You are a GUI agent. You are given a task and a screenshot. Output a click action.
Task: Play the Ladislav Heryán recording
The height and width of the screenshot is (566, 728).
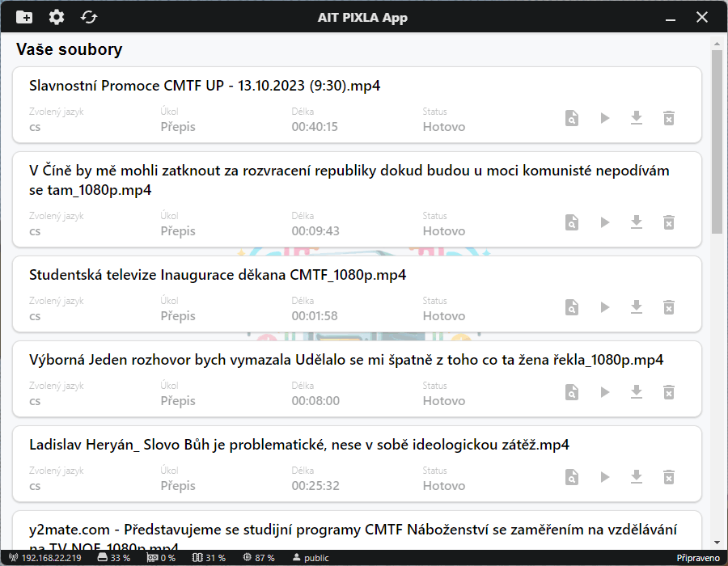[604, 477]
